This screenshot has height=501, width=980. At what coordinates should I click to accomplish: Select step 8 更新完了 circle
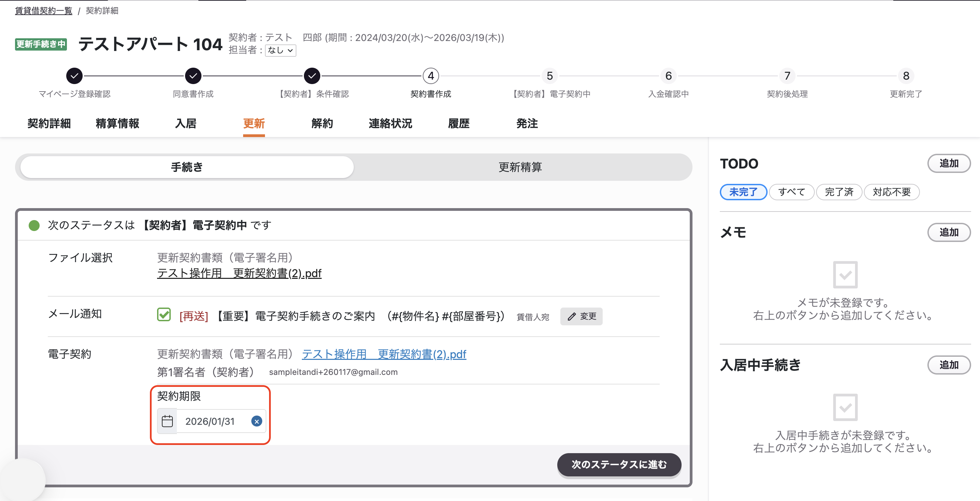click(x=906, y=76)
